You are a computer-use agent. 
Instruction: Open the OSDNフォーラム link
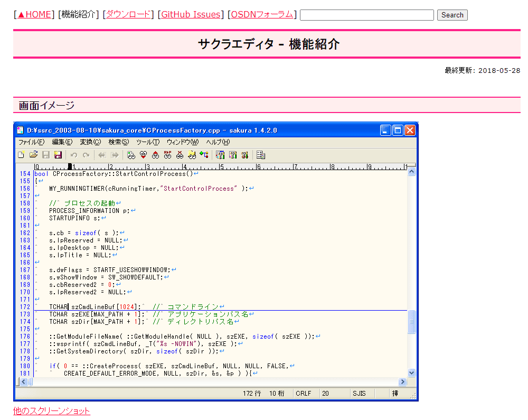262,14
